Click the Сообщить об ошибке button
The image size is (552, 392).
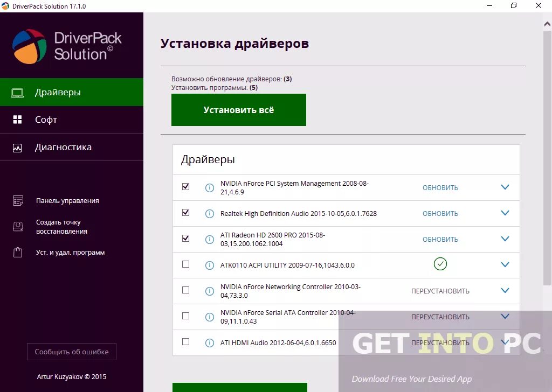click(71, 352)
